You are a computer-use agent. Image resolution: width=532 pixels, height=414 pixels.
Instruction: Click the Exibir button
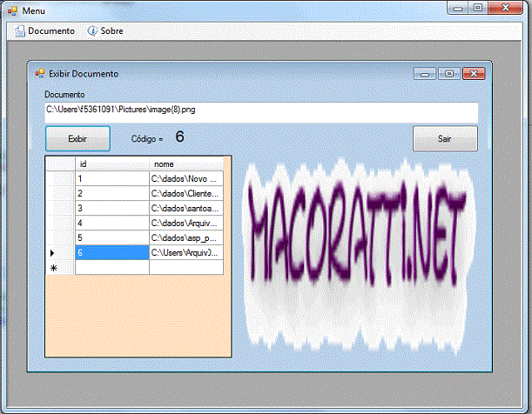(77, 138)
